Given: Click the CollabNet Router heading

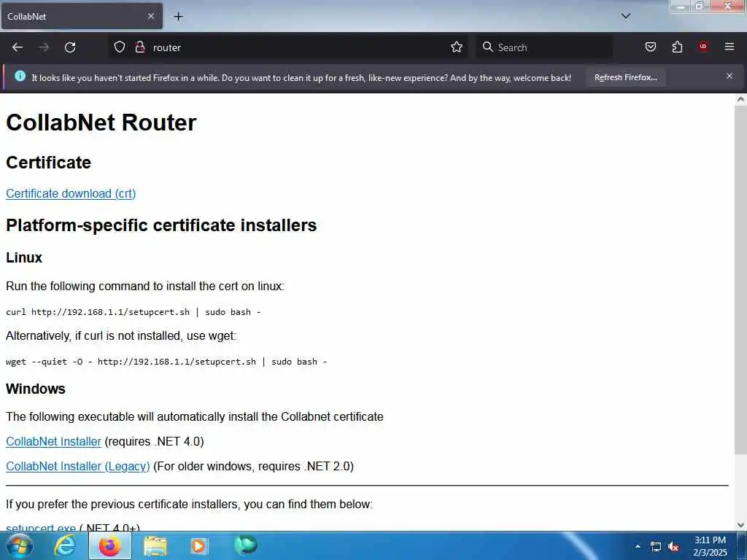Looking at the screenshot, I should [101, 122].
